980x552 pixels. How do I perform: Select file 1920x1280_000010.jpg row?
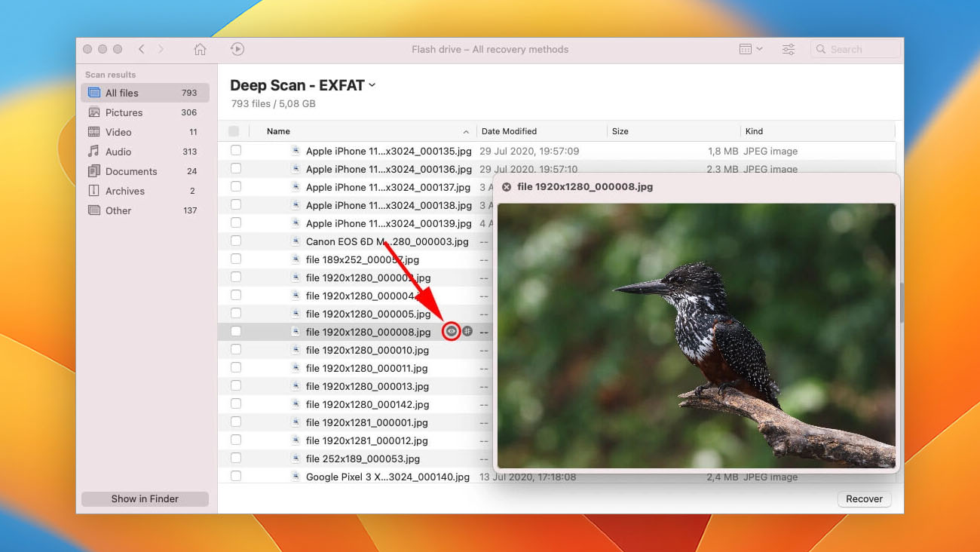click(x=355, y=350)
